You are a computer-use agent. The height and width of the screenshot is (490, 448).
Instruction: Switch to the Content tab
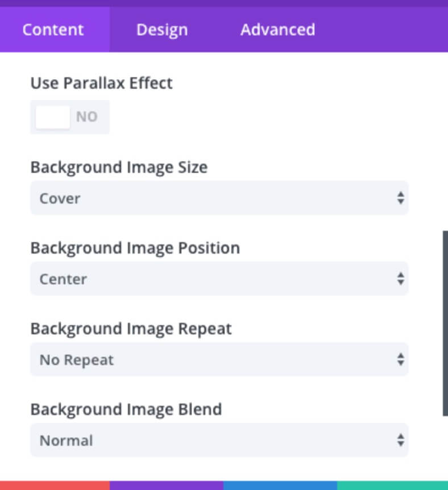[x=53, y=30]
